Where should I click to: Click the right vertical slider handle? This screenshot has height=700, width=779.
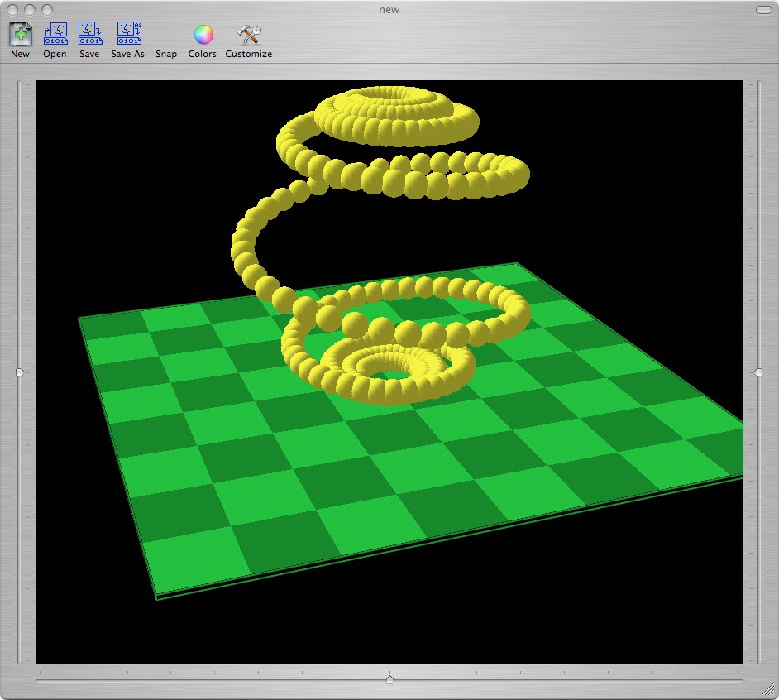tap(758, 372)
